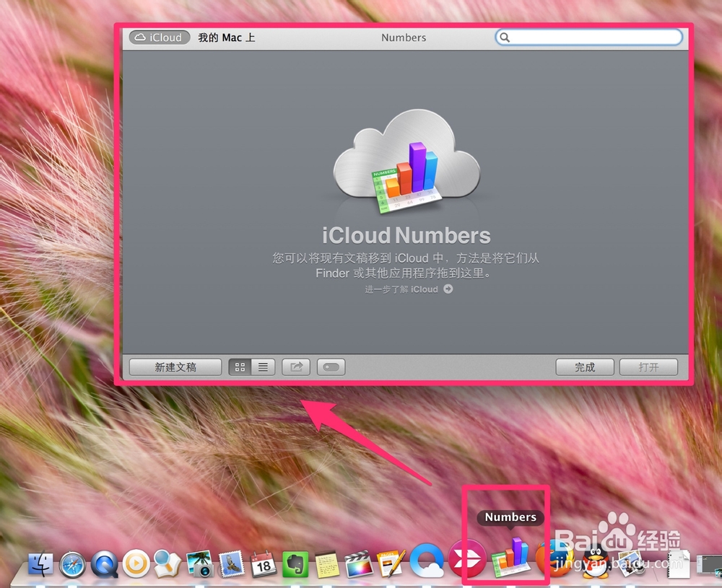
Task: Launch Final Cut Pro clapperboard icon
Action: (x=359, y=564)
